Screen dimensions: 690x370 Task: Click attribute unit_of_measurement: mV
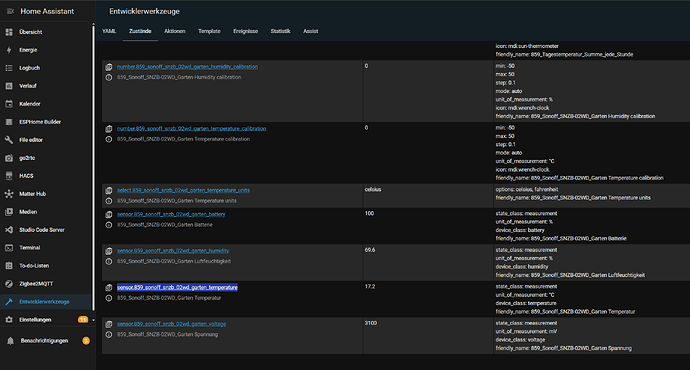click(526, 332)
